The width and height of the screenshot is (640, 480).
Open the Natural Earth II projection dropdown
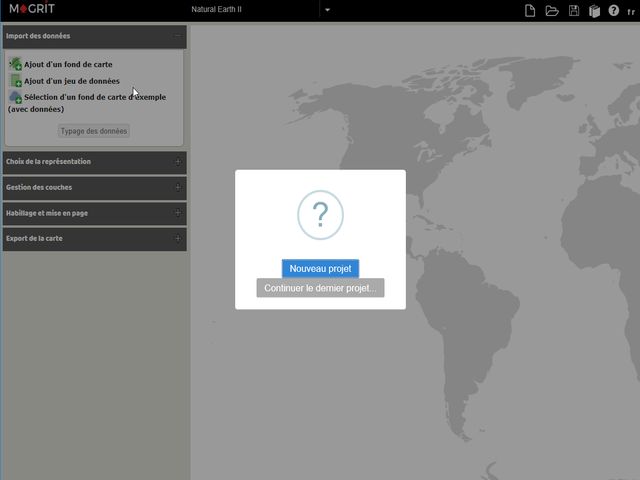click(327, 10)
